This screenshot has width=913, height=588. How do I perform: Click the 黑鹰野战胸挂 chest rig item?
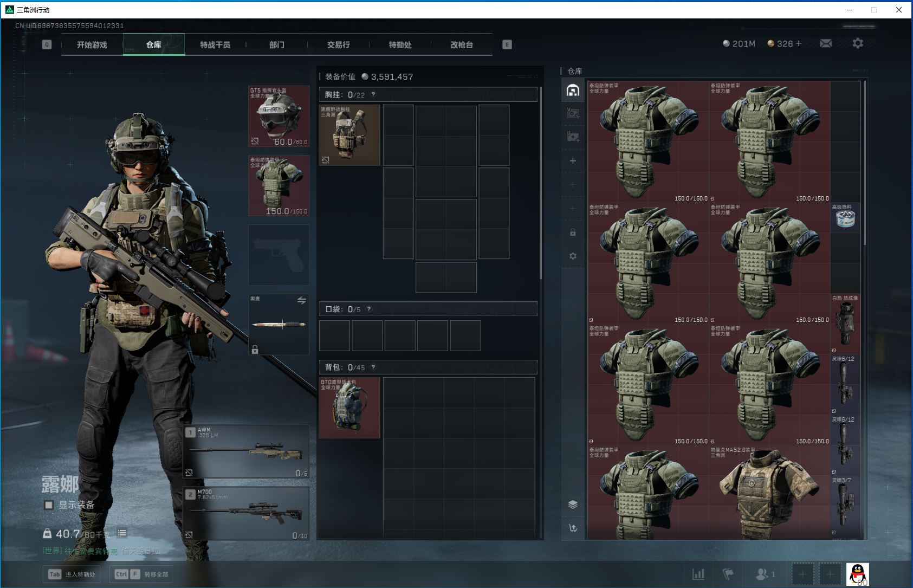tap(349, 135)
